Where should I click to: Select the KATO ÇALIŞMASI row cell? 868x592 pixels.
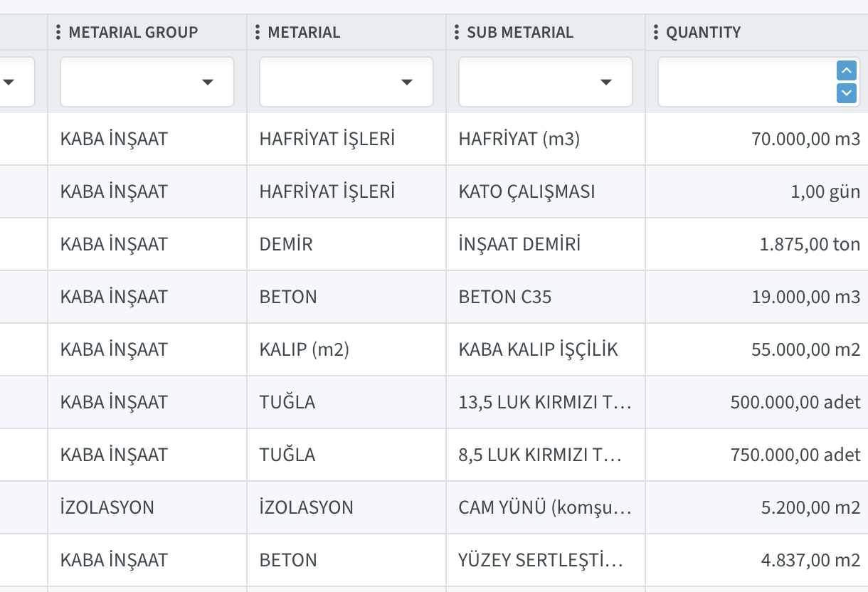point(546,191)
